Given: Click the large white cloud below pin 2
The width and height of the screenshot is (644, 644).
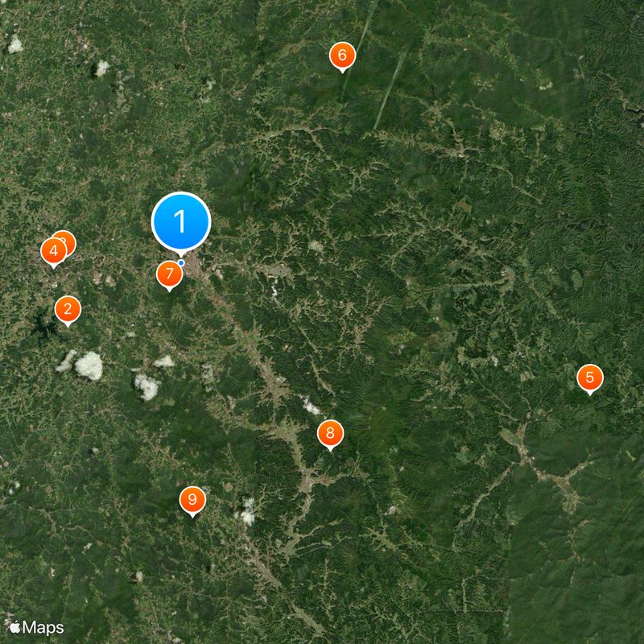Looking at the screenshot, I should pos(89,365).
